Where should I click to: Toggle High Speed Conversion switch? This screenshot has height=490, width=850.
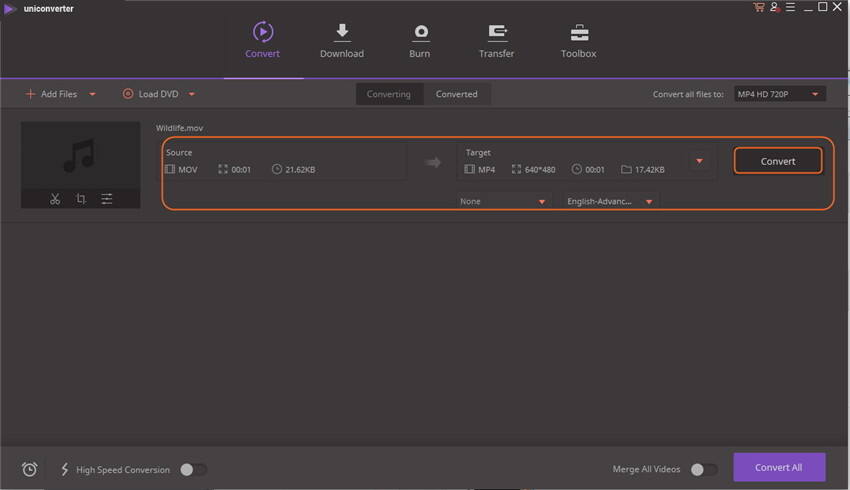click(x=194, y=469)
